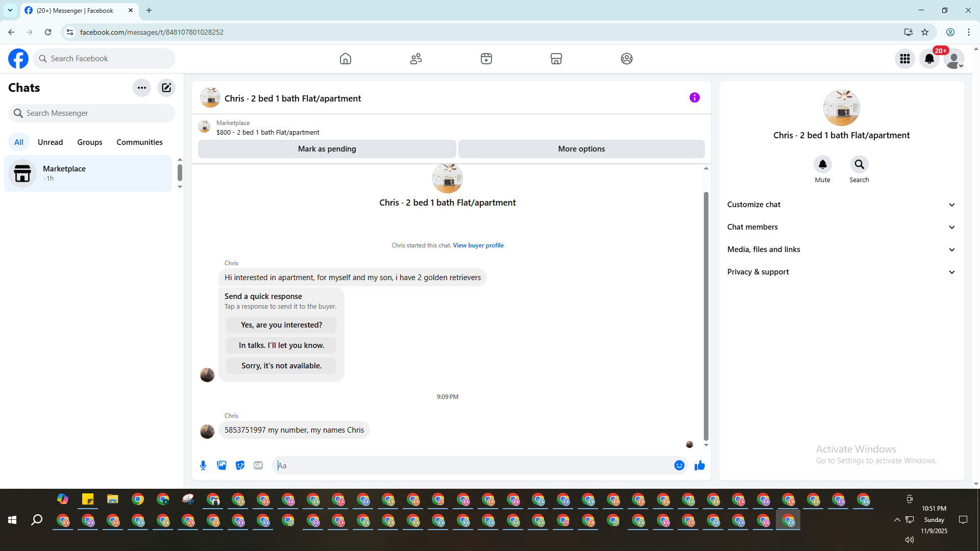980x551 pixels.
Task: Open Chats options three-dot menu
Action: pyautogui.click(x=142, y=88)
